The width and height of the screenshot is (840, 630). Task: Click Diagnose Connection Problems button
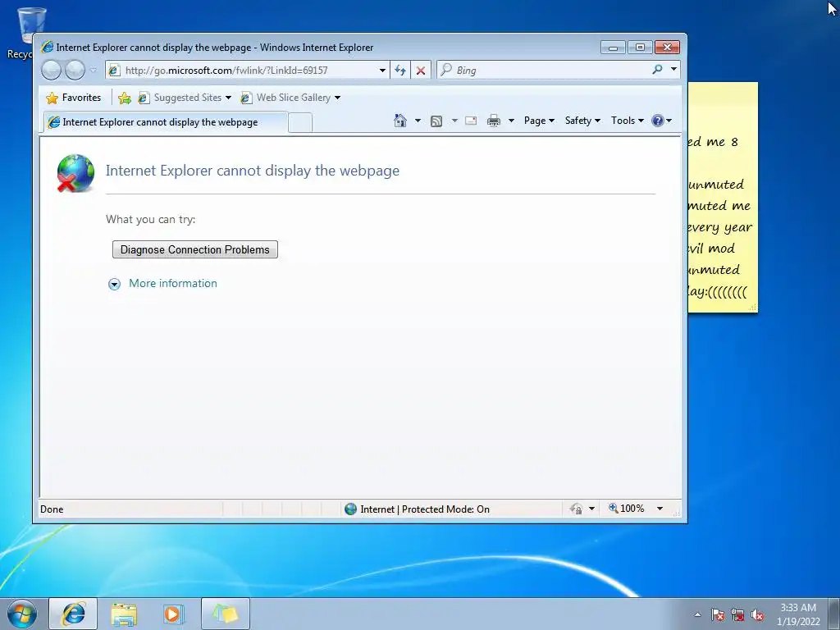tap(195, 249)
